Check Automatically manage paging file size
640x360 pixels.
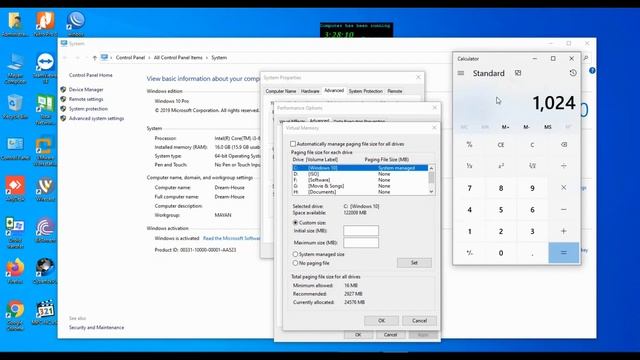click(x=293, y=144)
